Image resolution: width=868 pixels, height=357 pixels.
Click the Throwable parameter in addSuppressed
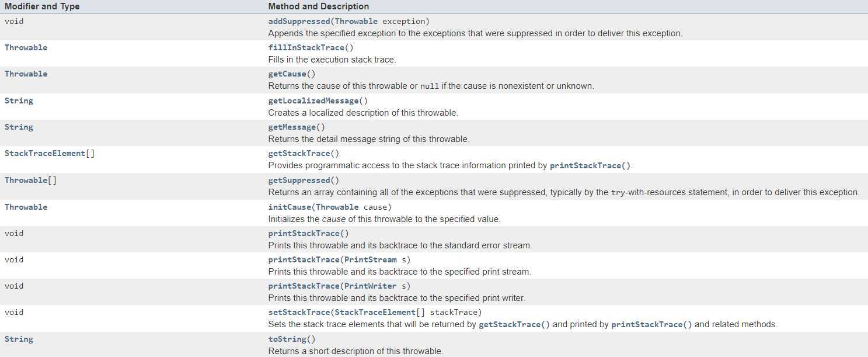[x=356, y=21]
